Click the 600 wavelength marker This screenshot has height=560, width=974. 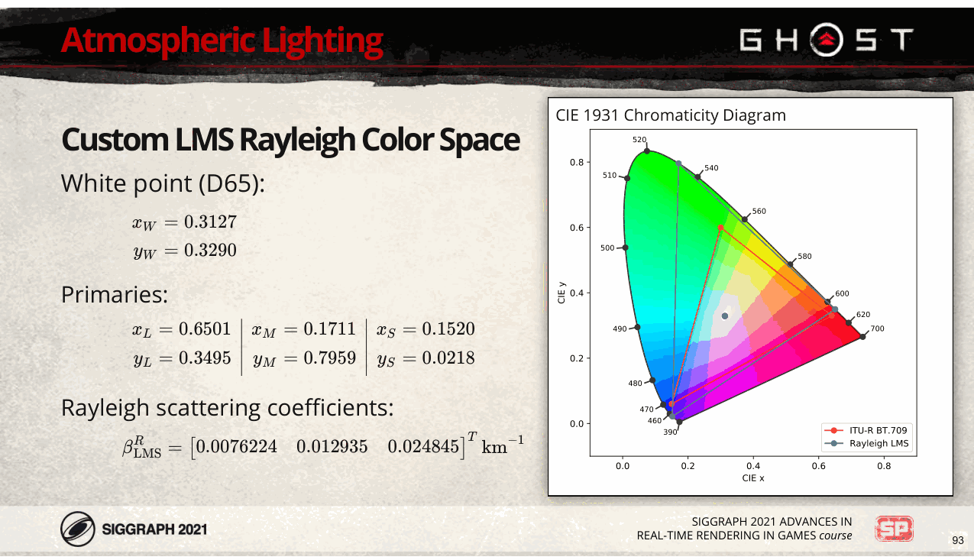[x=827, y=302]
